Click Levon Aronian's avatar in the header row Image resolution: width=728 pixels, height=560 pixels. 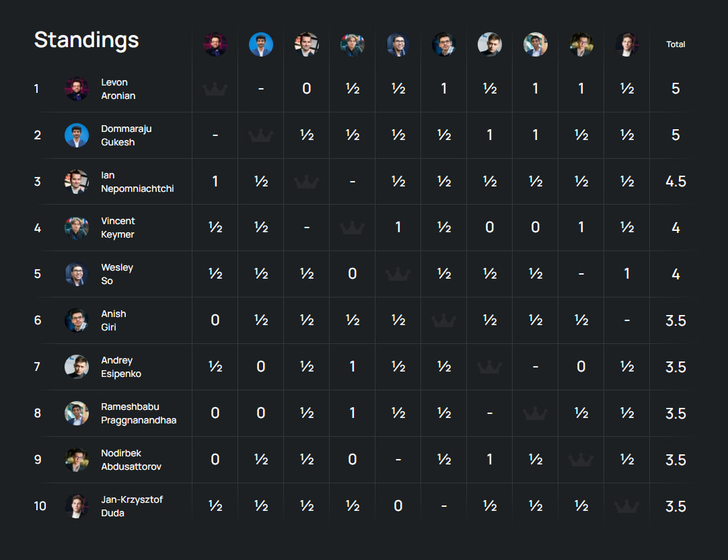click(215, 44)
